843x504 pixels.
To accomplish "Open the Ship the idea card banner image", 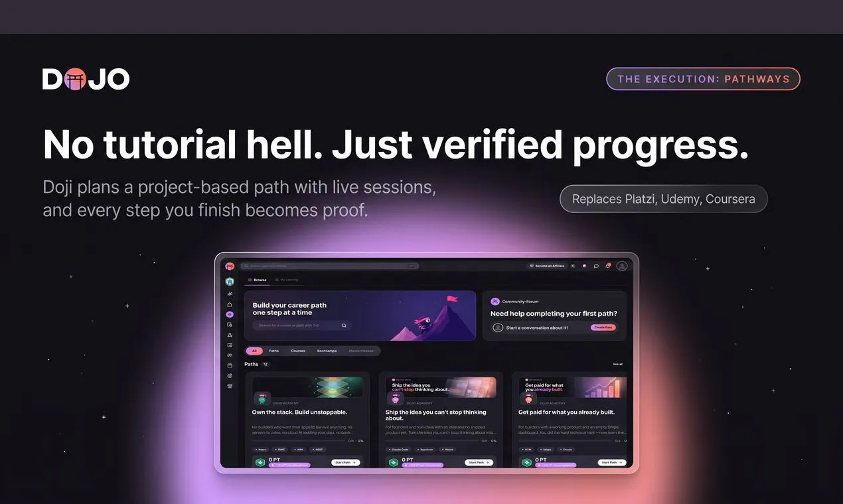I will (x=441, y=387).
